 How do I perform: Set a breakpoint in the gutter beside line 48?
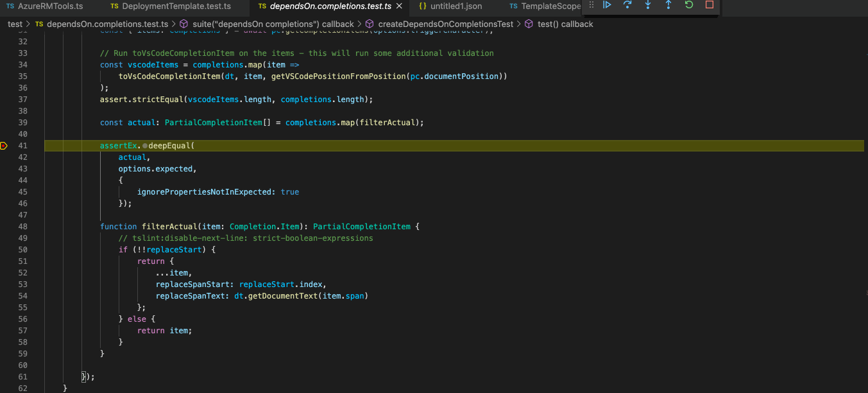coord(4,226)
